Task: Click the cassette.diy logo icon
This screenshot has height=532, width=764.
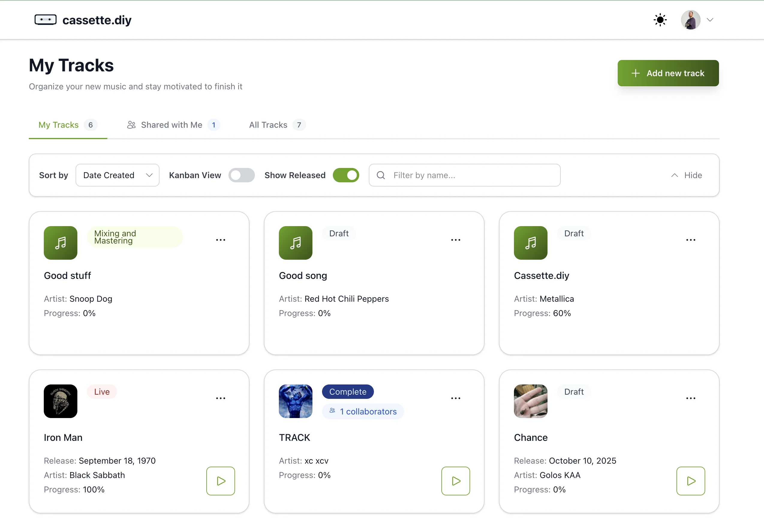Action: (45, 20)
